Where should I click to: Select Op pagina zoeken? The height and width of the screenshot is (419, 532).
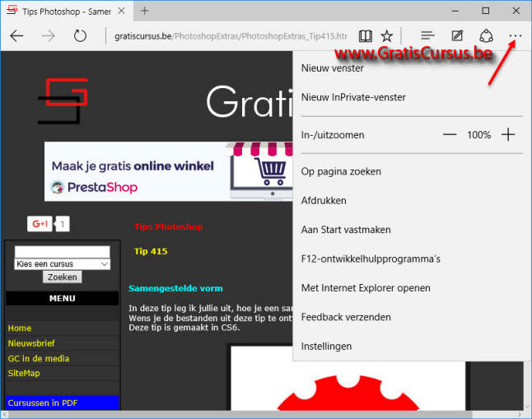pos(341,172)
